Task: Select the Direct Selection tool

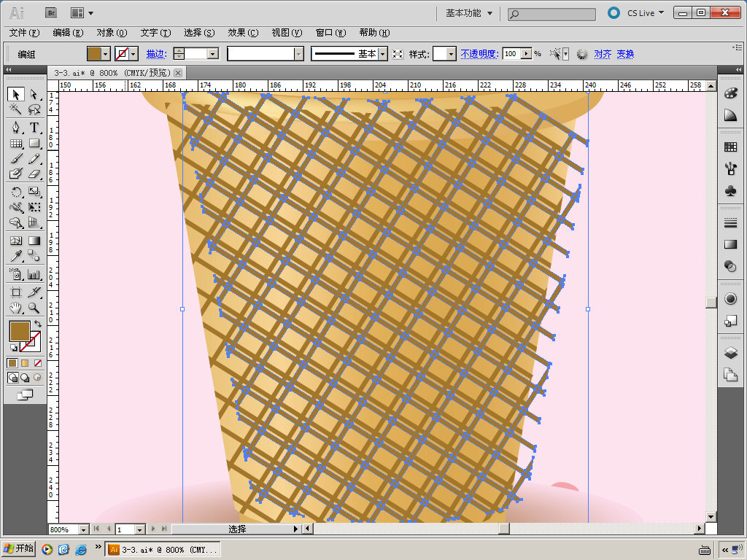Action: point(34,94)
